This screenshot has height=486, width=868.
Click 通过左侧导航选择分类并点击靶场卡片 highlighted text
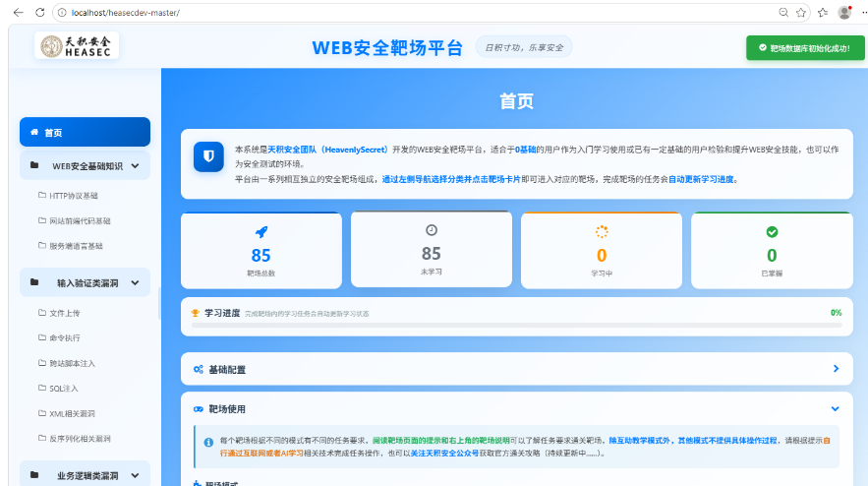pos(451,179)
